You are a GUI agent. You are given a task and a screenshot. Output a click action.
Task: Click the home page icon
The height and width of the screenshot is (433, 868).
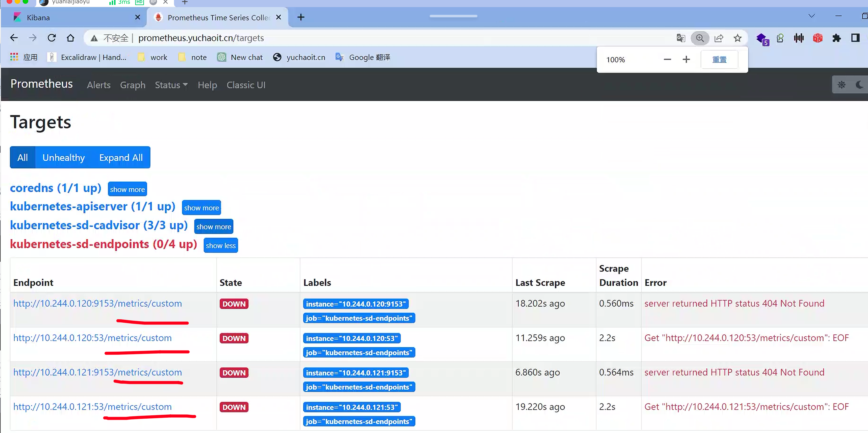coord(70,38)
